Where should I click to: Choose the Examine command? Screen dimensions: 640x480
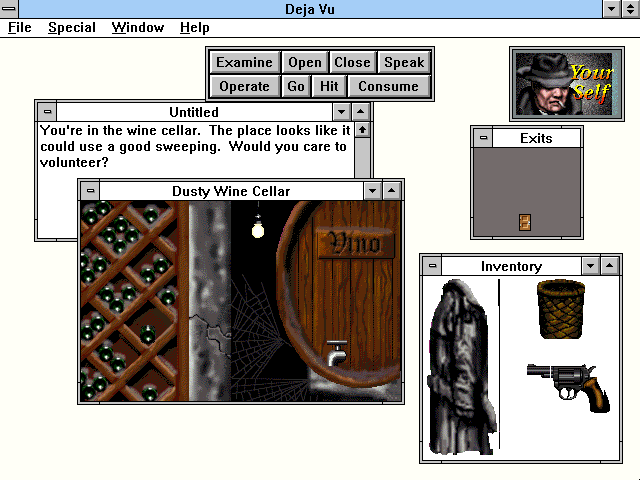[x=244, y=62]
